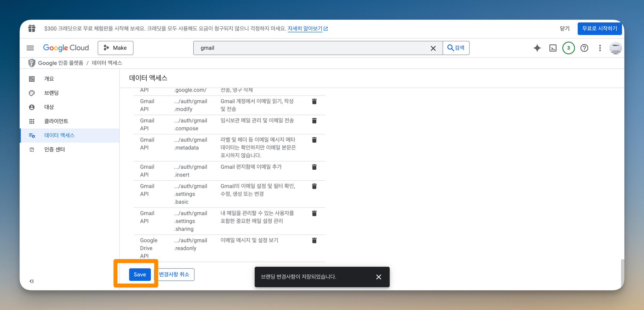Click the Google Cloud logo

pos(66,48)
